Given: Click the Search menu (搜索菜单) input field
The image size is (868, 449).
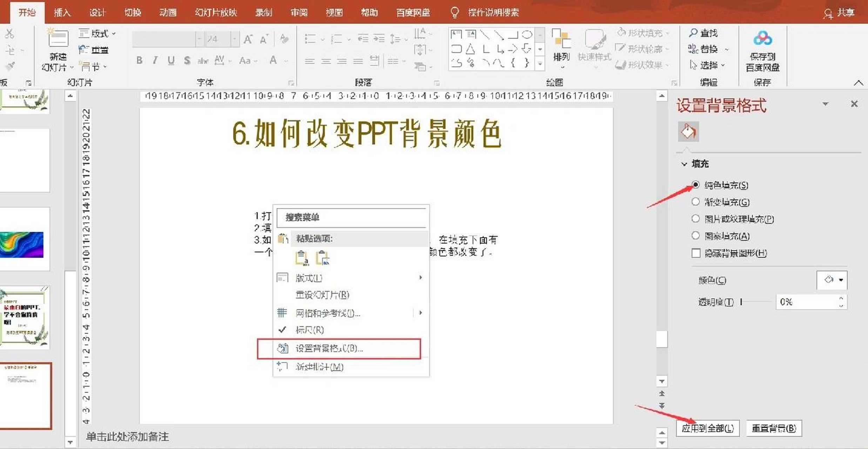Looking at the screenshot, I should (x=351, y=217).
